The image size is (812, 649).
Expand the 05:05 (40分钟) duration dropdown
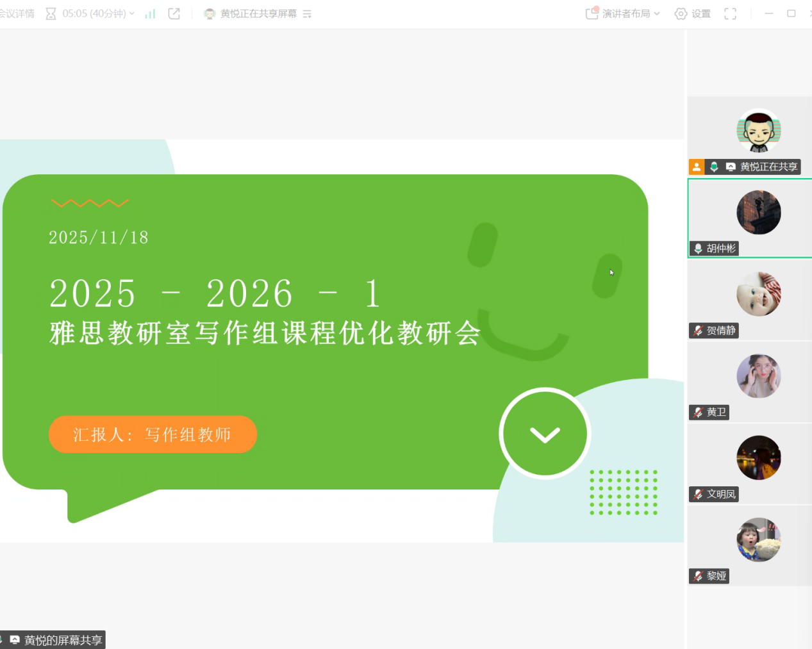tap(132, 13)
